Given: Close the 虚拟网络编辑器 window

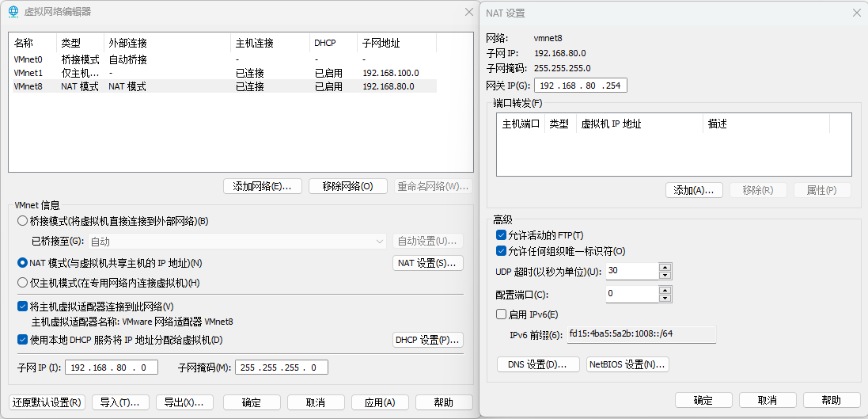Looking at the screenshot, I should coord(467,12).
